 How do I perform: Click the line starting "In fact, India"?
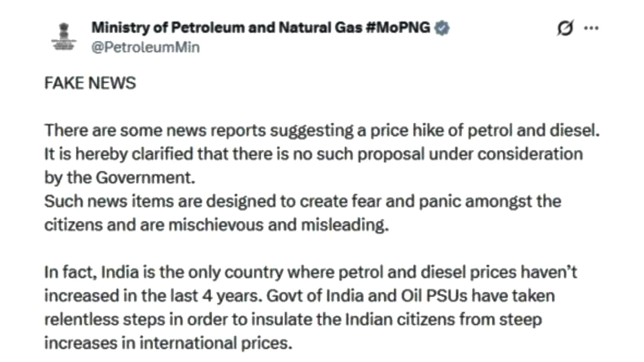pyautogui.click(x=310, y=272)
